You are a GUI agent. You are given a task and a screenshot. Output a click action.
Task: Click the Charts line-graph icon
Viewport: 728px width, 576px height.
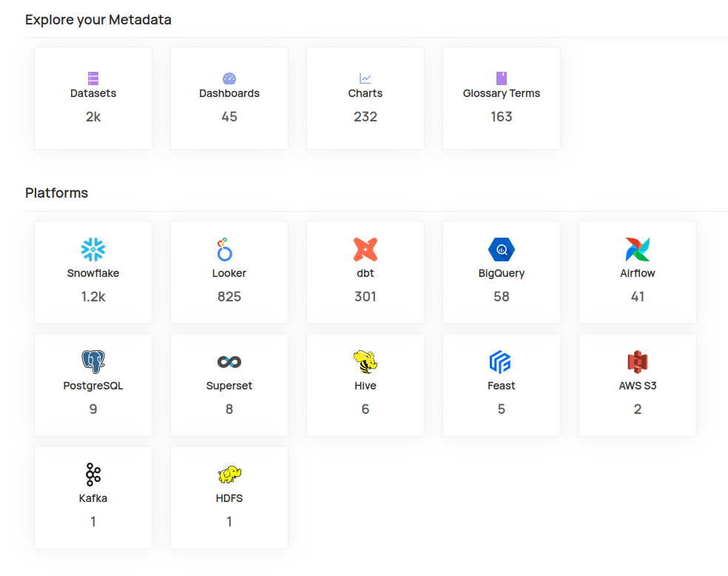click(365, 78)
